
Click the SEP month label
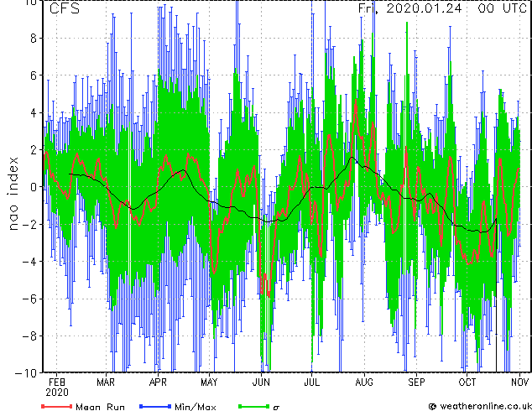(x=416, y=382)
